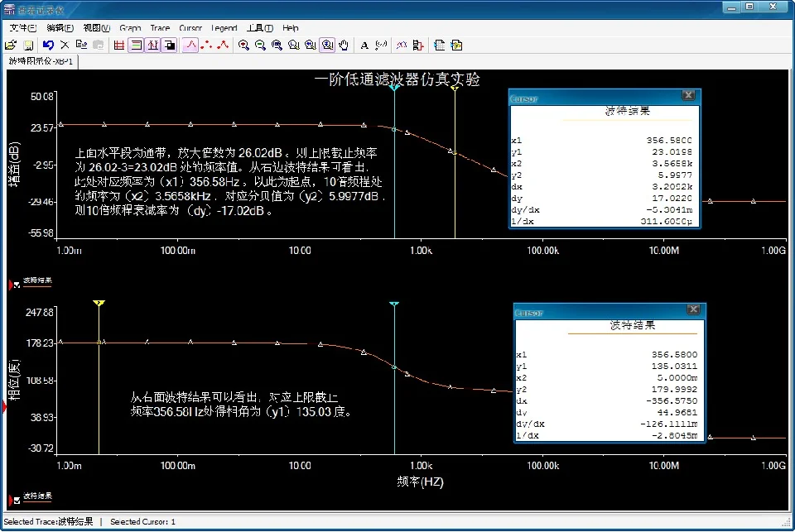The width and height of the screenshot is (795, 532).
Task: Click the Save icon in the toolbar
Action: click(28, 46)
